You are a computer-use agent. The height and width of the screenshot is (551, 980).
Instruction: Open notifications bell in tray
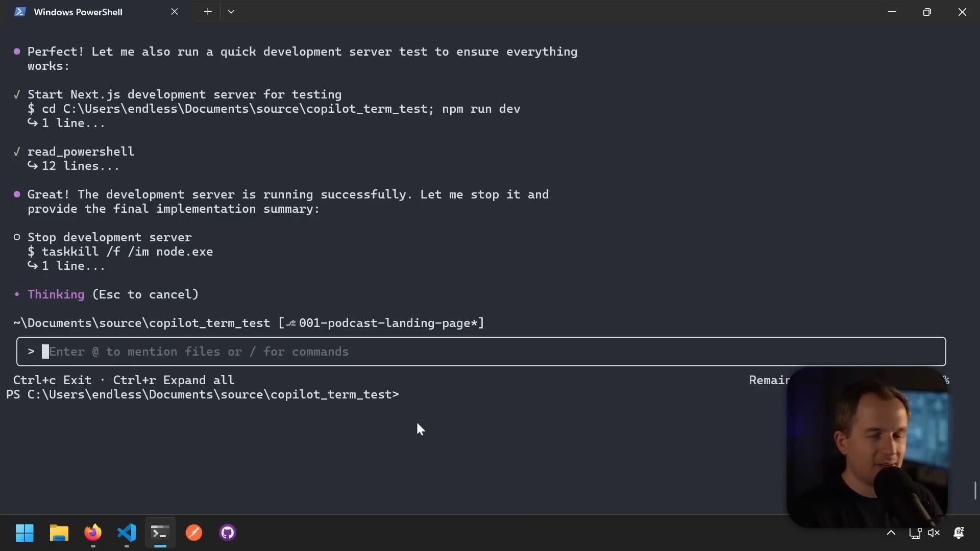959,533
